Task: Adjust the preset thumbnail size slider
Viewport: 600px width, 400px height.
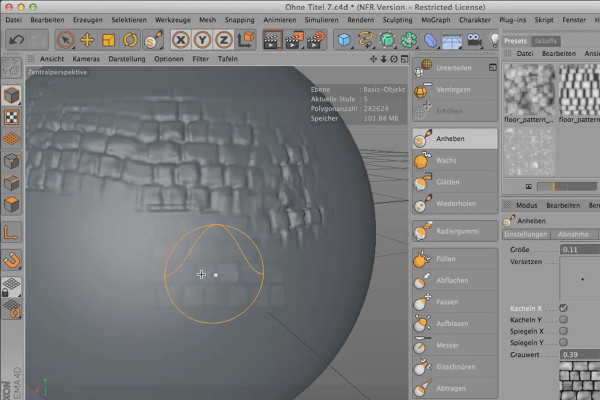Action: coord(567,187)
